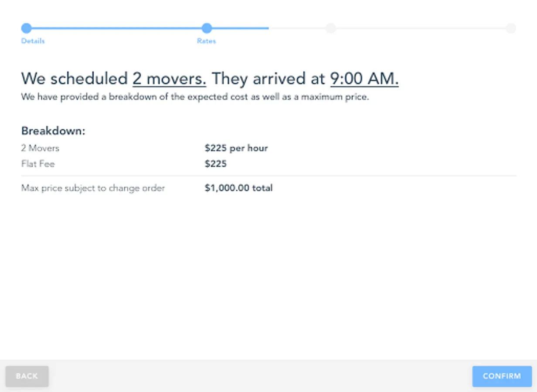Screen dimensions: 537x392
Task: Click the '$1,000.00 total' max price value
Action: 238,188
